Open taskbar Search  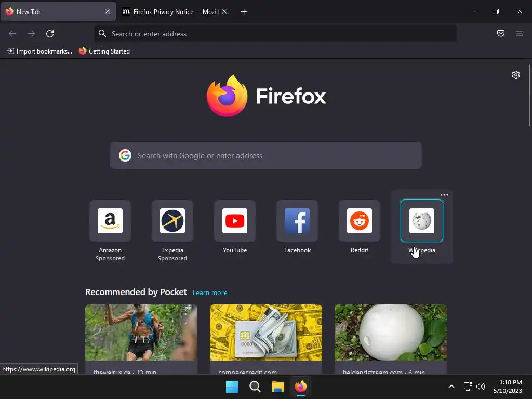click(x=255, y=387)
